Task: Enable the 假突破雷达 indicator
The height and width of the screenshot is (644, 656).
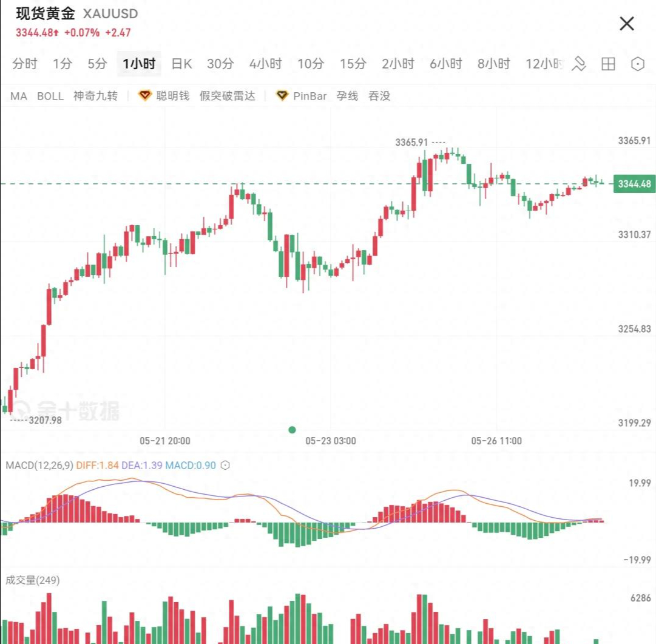Action: (x=228, y=96)
